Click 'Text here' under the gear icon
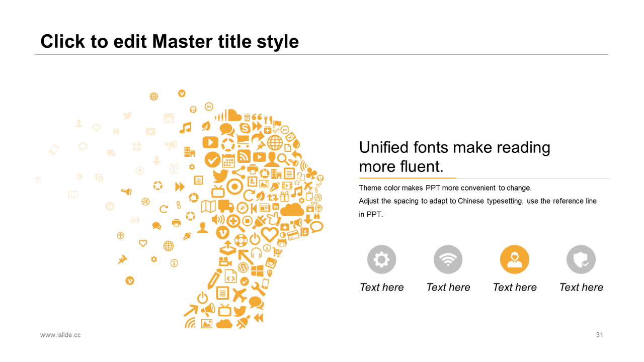 [382, 287]
